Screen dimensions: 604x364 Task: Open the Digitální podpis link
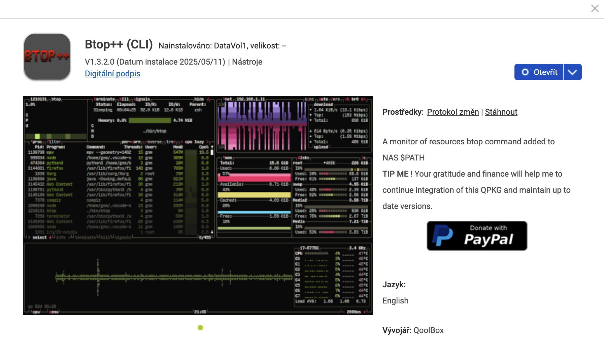coord(112,74)
